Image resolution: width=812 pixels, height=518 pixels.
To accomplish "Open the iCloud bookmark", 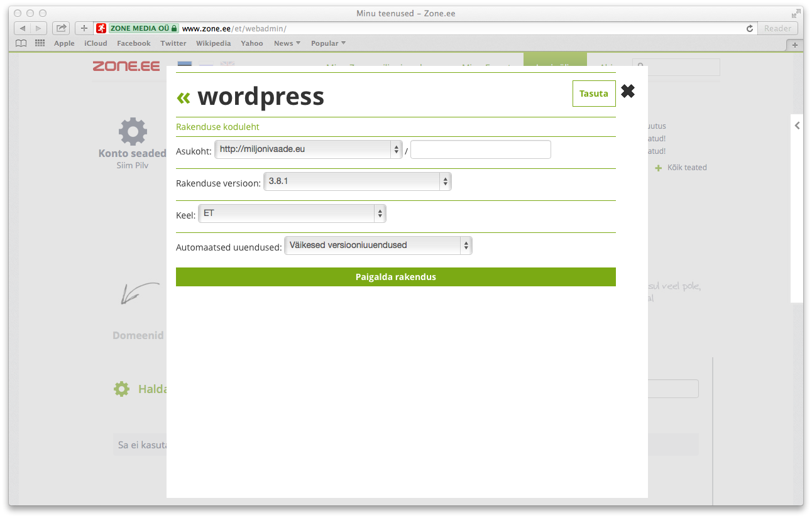I will click(96, 43).
